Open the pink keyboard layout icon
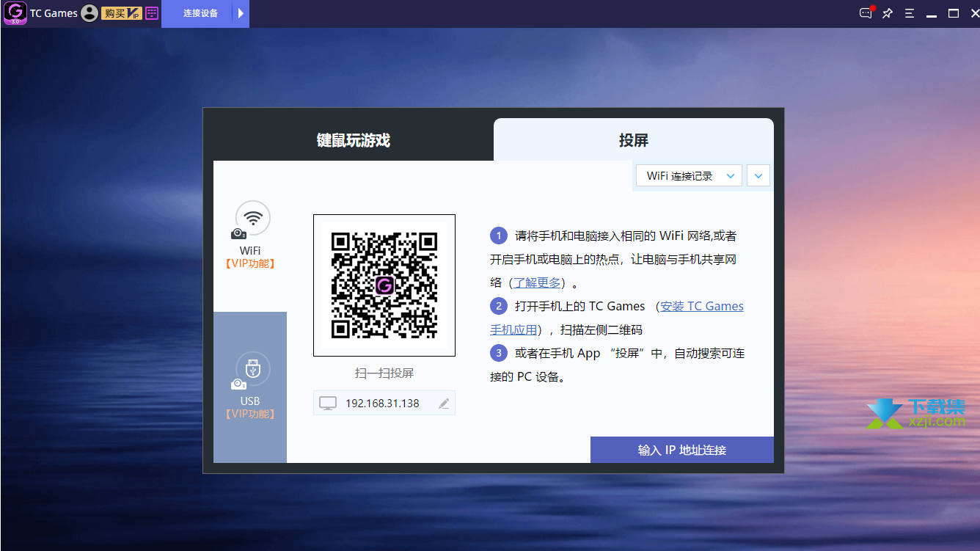This screenshot has width=980, height=551. coord(152,13)
